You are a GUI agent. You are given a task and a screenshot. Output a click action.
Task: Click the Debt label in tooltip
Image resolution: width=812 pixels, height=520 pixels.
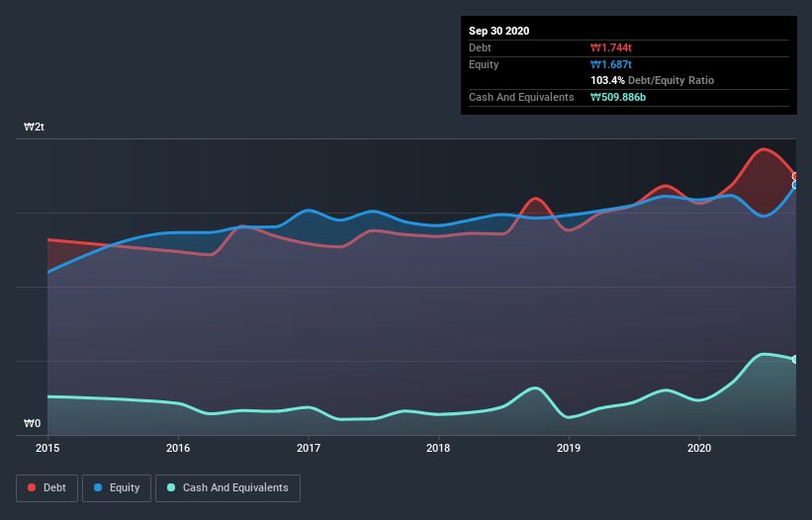tap(480, 47)
